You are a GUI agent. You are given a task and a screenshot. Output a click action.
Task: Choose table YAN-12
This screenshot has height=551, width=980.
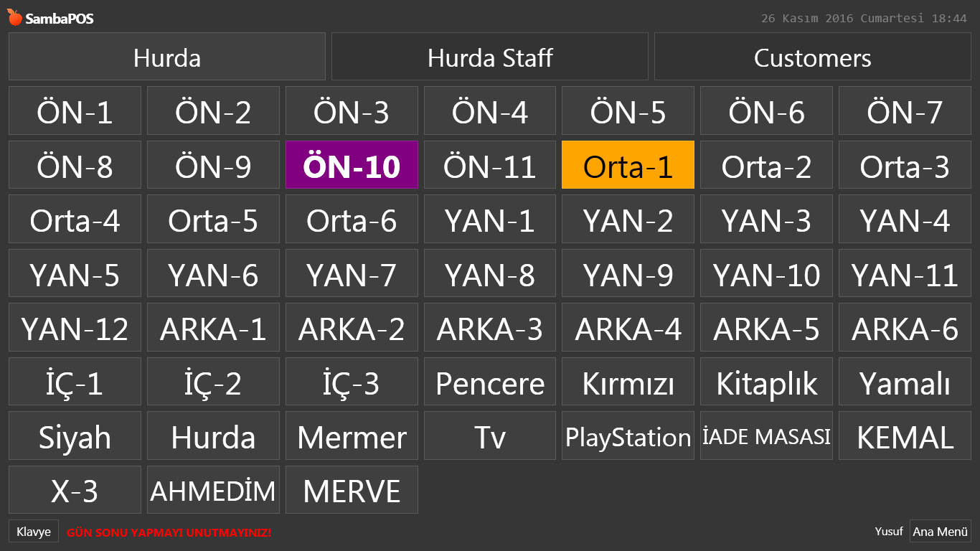click(x=75, y=329)
